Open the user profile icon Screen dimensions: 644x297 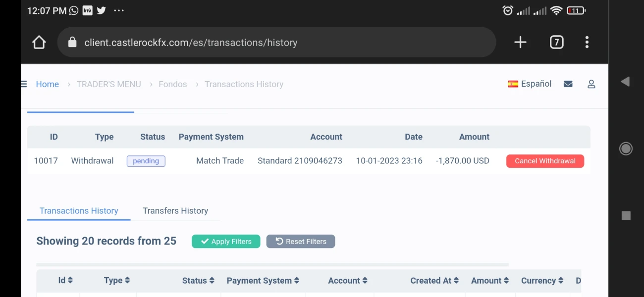pyautogui.click(x=591, y=84)
